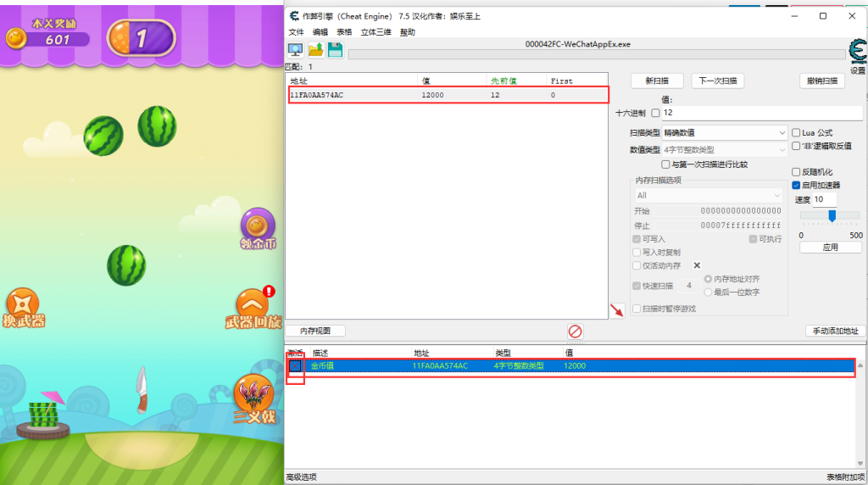Open the 立体三维 menu

tap(376, 32)
